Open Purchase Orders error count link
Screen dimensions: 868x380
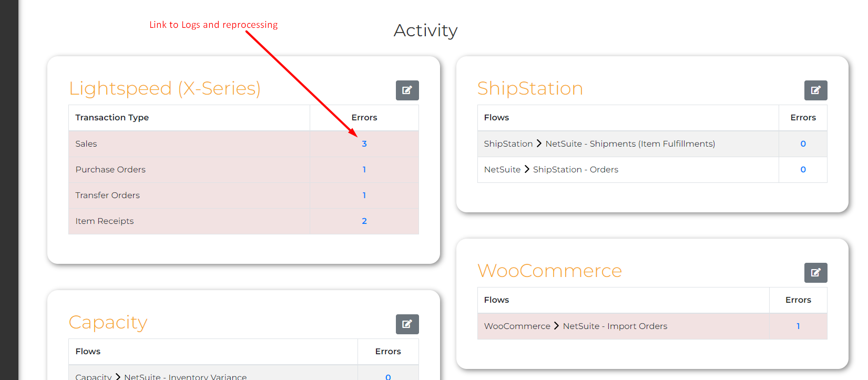click(364, 170)
